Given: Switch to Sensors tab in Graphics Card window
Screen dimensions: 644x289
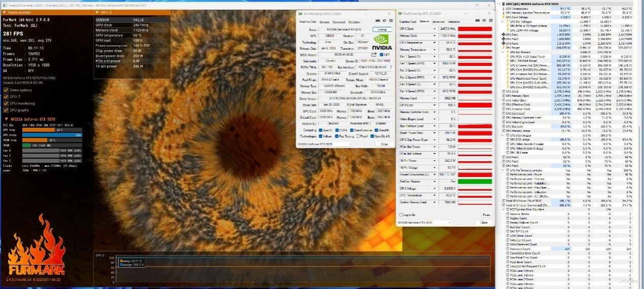Looking at the screenshot, I should pyautogui.click(x=324, y=22).
